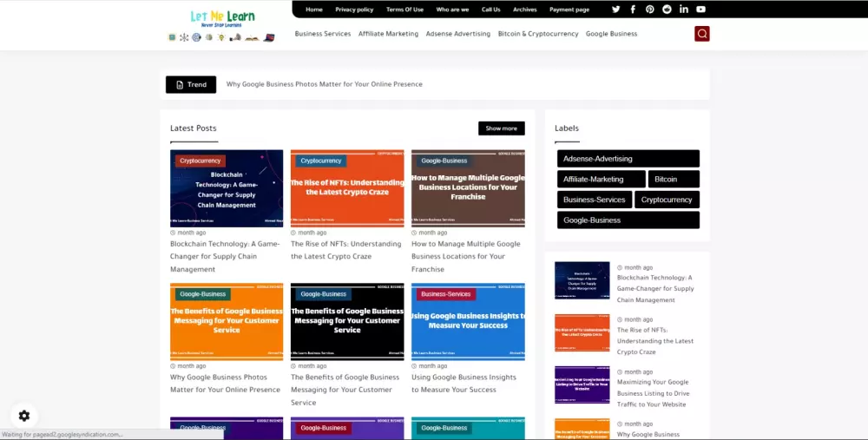Open sidebar Maximizing Your Google Business Listing link
This screenshot has width=868, height=440.
pos(654,393)
